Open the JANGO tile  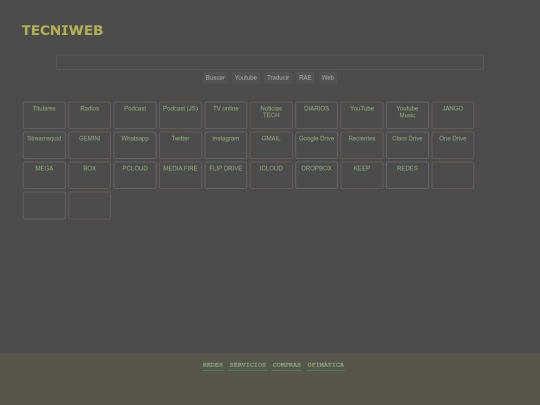coord(453,115)
